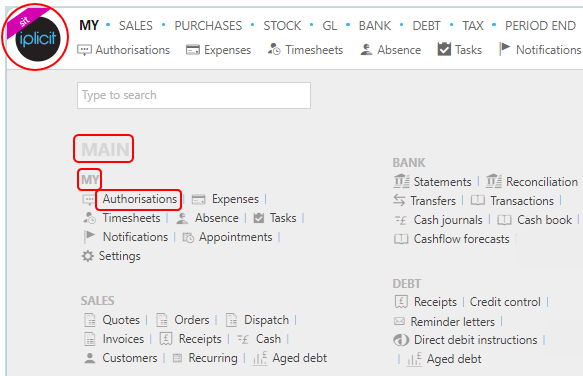Open Recurring link in SALES section
Screen dimensions: 583x376
pyautogui.click(x=213, y=358)
